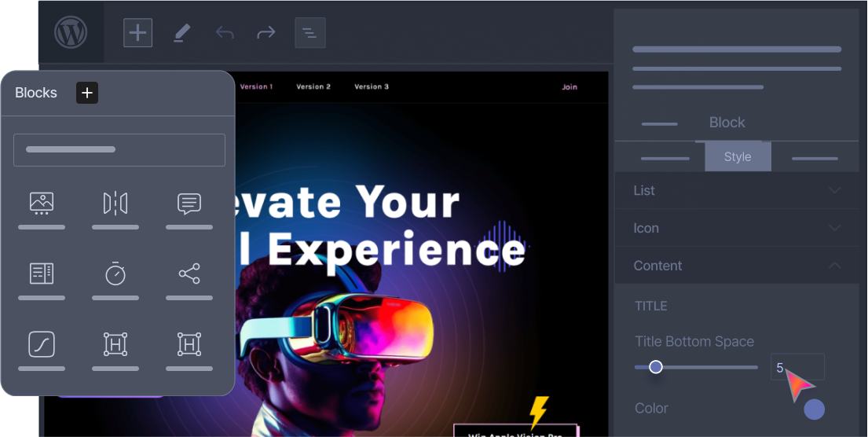Click the black plus button beside Blocks
This screenshot has height=437, width=868.
coord(87,93)
